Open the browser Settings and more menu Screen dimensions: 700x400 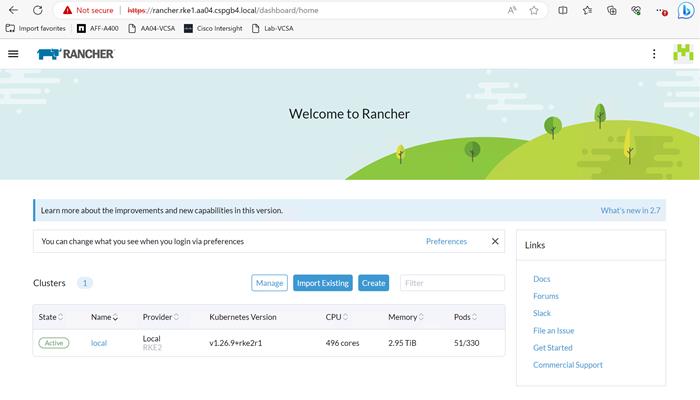coord(661,11)
